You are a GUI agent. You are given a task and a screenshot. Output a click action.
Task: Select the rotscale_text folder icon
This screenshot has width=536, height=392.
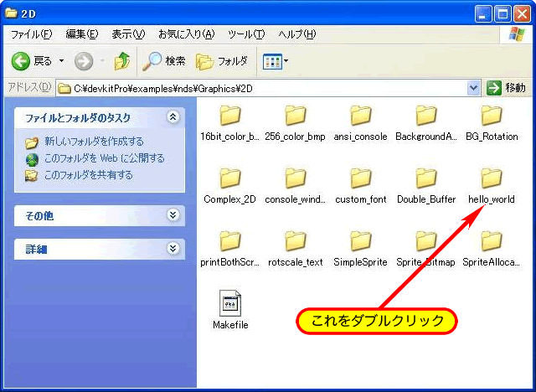[296, 241]
